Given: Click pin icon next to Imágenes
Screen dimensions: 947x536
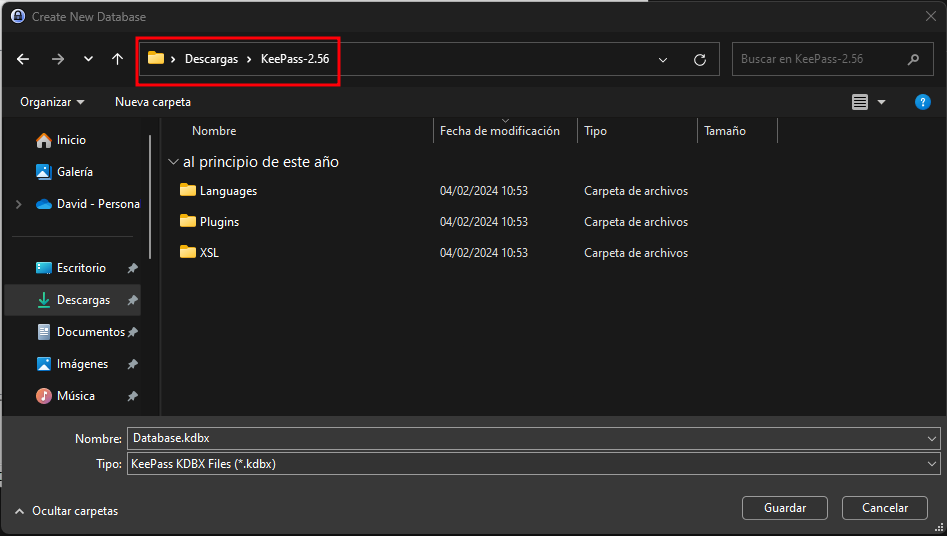Looking at the screenshot, I should tap(133, 364).
